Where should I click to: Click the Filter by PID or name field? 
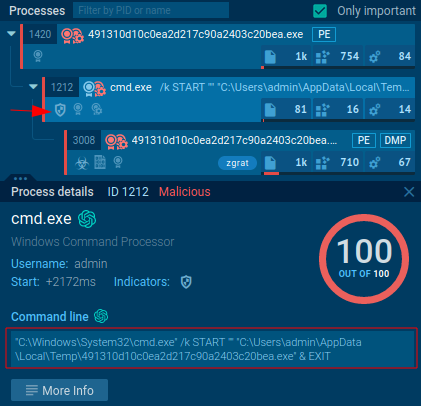(151, 10)
